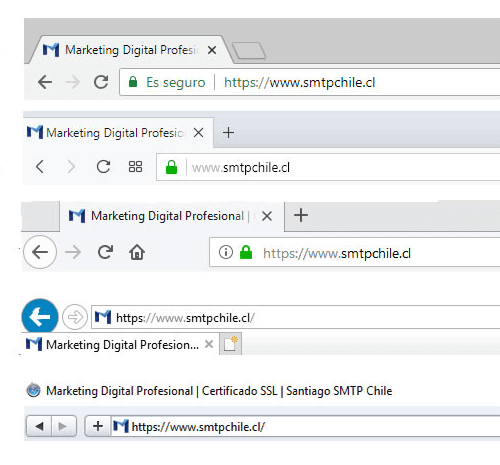Select the Chrome tab 'Marketing Digital Profesi'
This screenshot has width=500, height=465.
click(132, 50)
